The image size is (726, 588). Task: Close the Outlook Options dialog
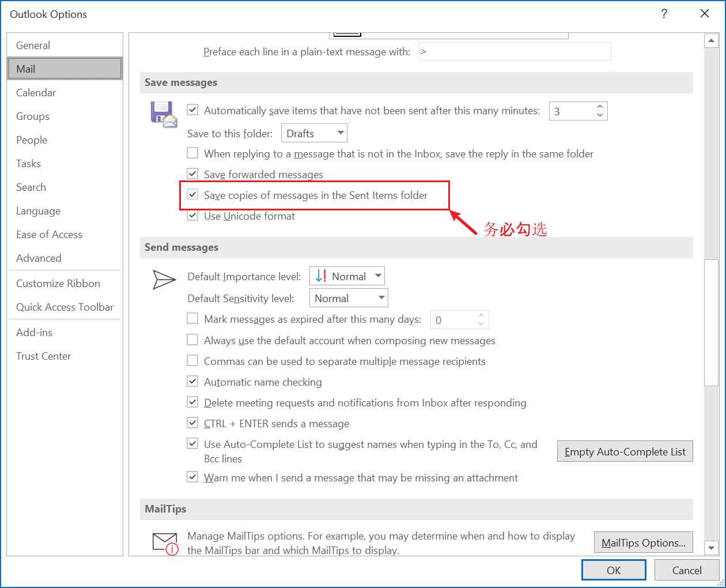pyautogui.click(x=704, y=13)
